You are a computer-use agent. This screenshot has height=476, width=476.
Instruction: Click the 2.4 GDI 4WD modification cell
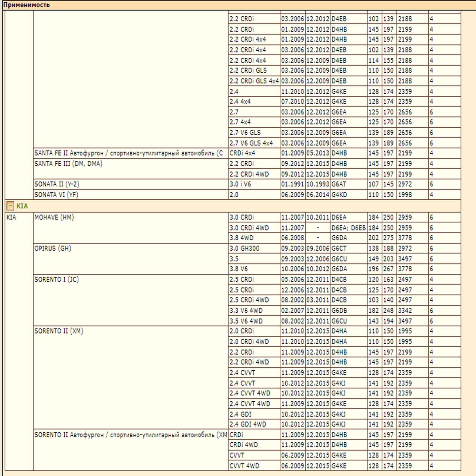248,424
